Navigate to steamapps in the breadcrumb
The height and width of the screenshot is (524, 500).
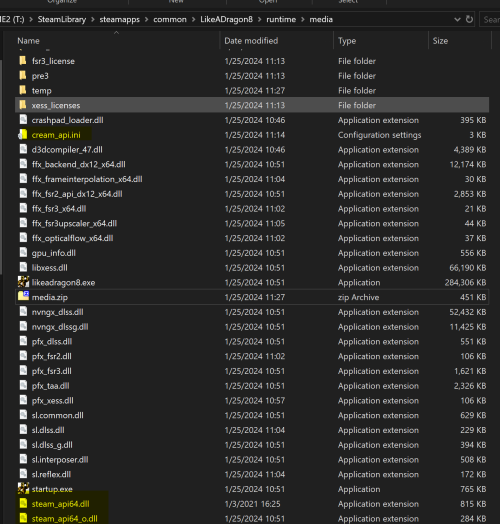pyautogui.click(x=119, y=19)
